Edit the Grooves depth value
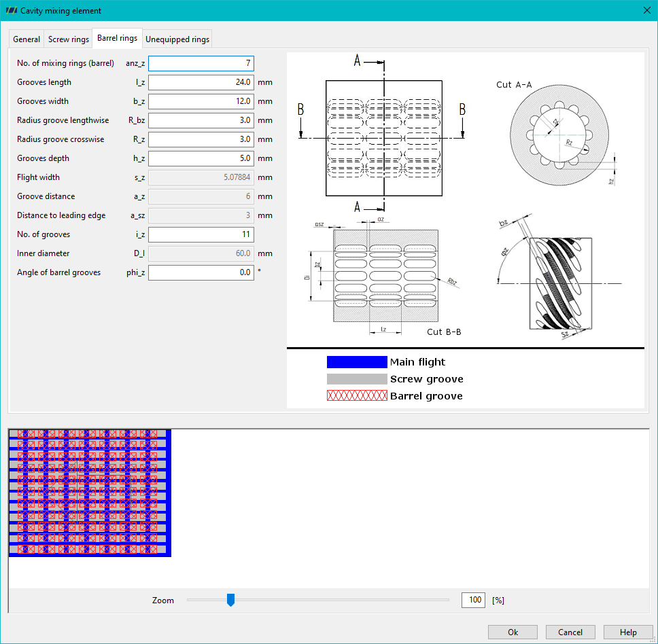 click(x=201, y=158)
